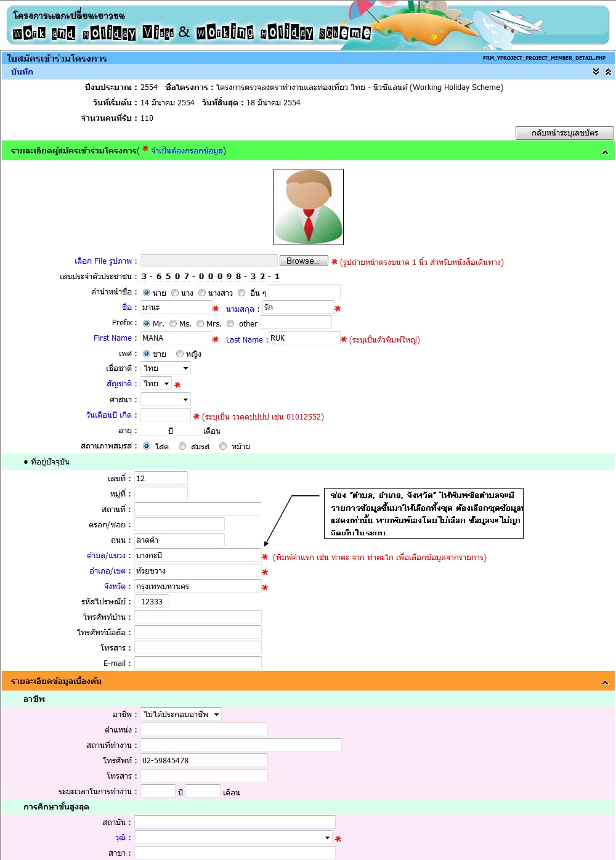Click the สาขา major input field
Screen dimensions: 616x860
click(x=235, y=853)
